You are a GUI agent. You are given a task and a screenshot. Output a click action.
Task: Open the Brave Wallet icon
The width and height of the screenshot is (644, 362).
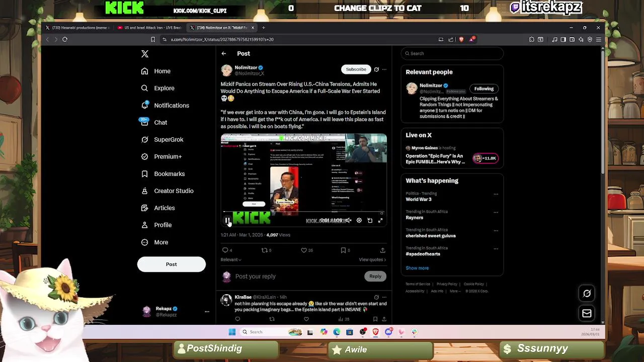572,39
